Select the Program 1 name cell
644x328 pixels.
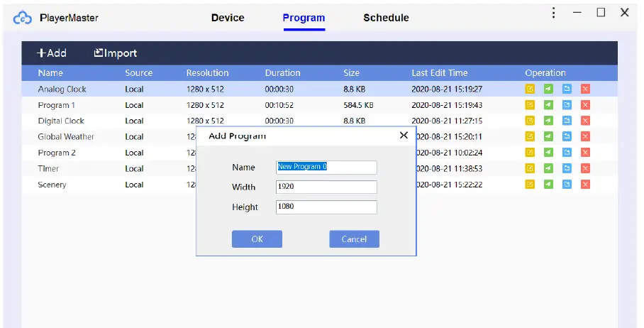(x=56, y=105)
